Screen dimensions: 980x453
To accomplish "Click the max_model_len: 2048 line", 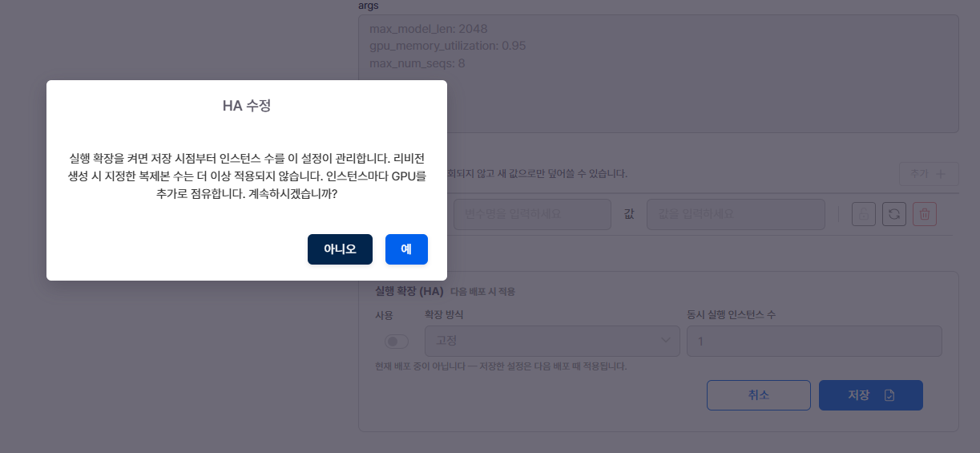I will [x=429, y=29].
